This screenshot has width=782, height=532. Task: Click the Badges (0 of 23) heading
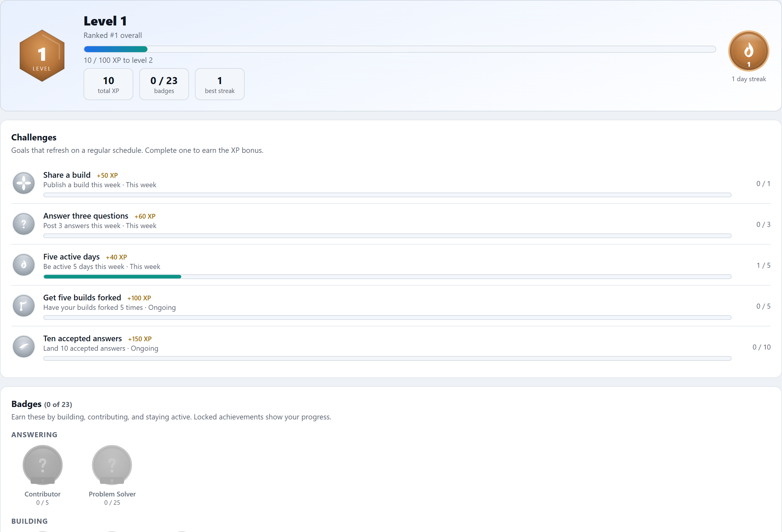[x=42, y=404]
